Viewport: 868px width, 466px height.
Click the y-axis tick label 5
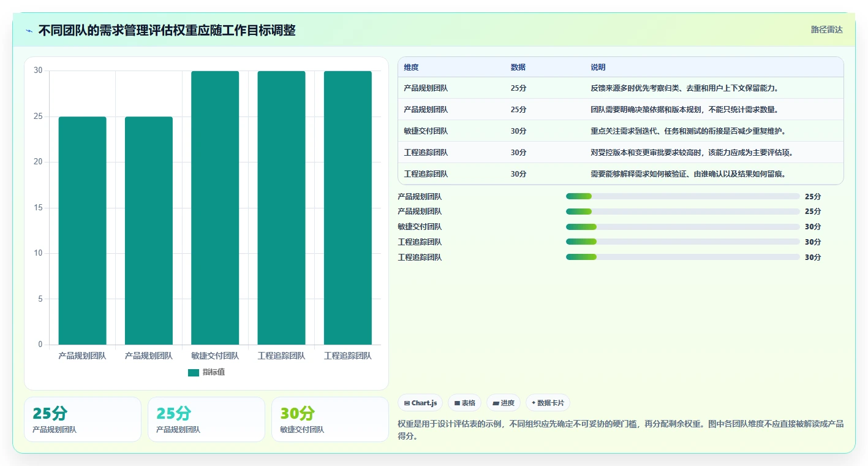point(40,299)
